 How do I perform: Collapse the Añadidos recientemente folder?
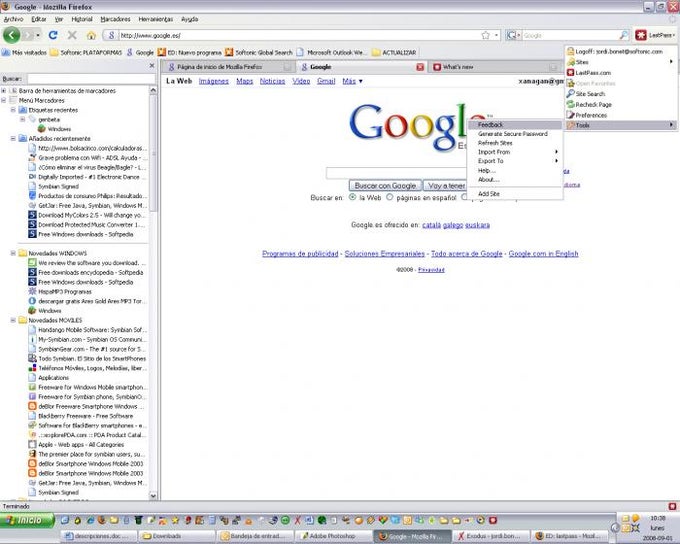pyautogui.click(x=13, y=138)
